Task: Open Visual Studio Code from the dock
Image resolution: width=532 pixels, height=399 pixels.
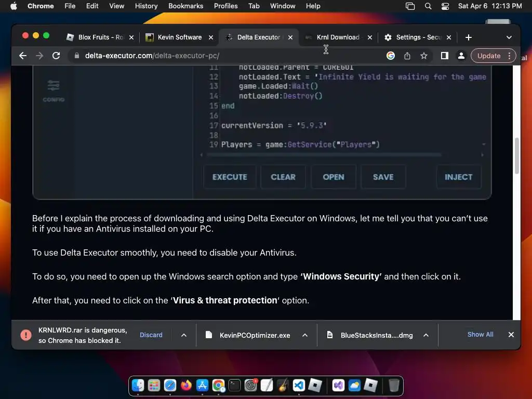Action: tap(299, 385)
